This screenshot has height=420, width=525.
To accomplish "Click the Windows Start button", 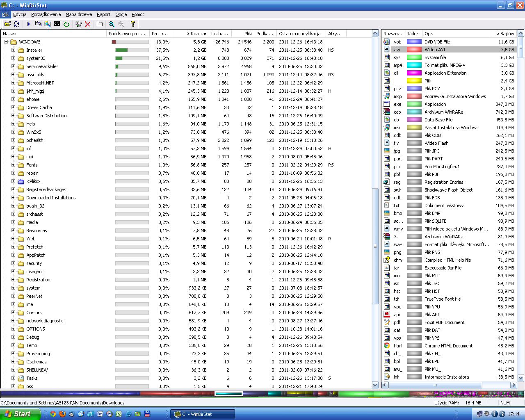I will click(x=20, y=414).
